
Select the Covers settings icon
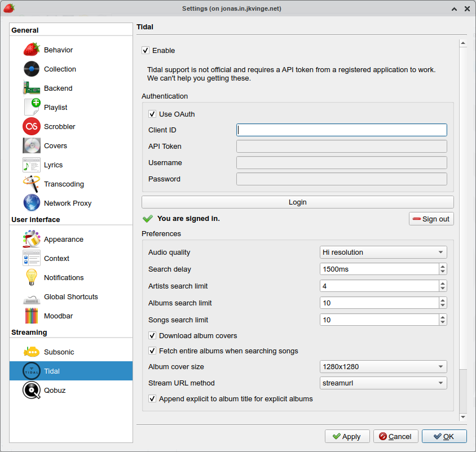click(x=32, y=145)
